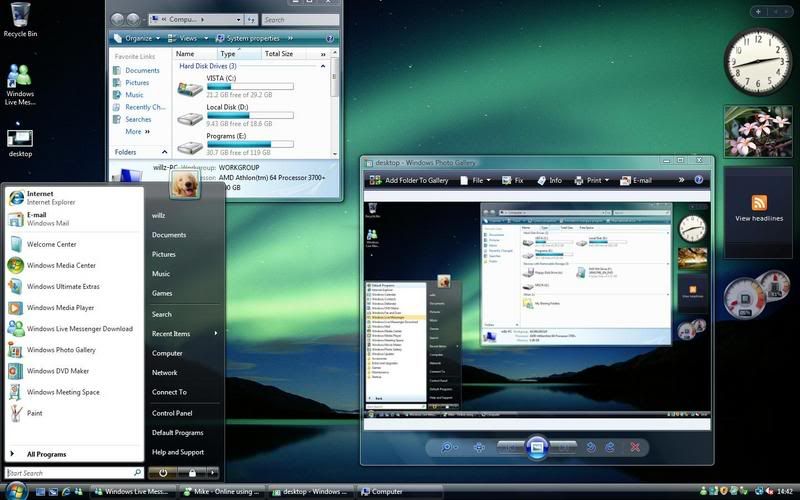
Task: Launch Windows Media Center from Start menu
Action: 73,265
